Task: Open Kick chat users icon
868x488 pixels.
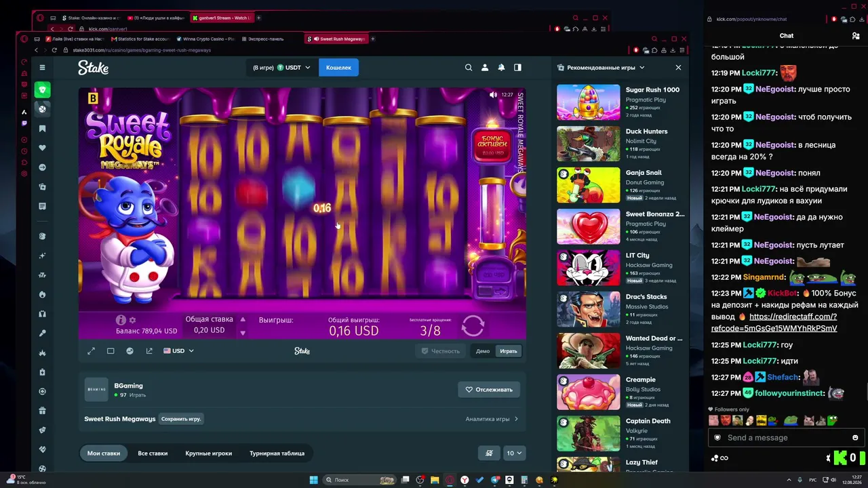Action: click(x=856, y=36)
